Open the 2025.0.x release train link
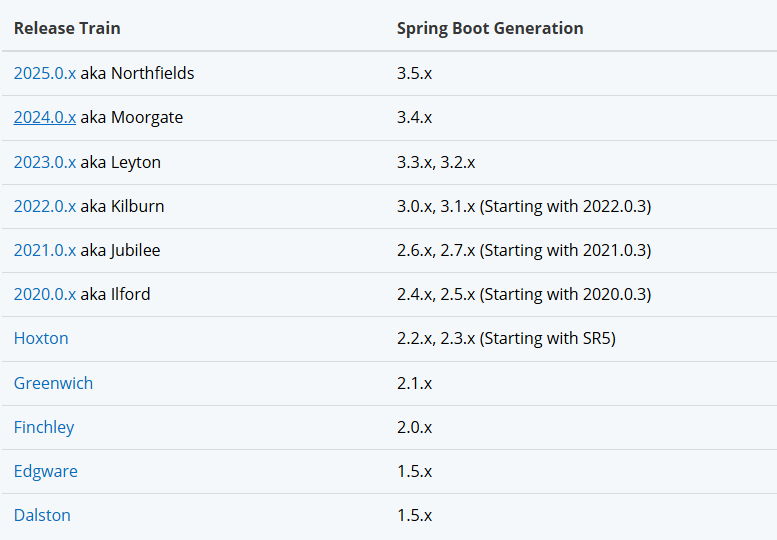The width and height of the screenshot is (777, 540). (45, 73)
